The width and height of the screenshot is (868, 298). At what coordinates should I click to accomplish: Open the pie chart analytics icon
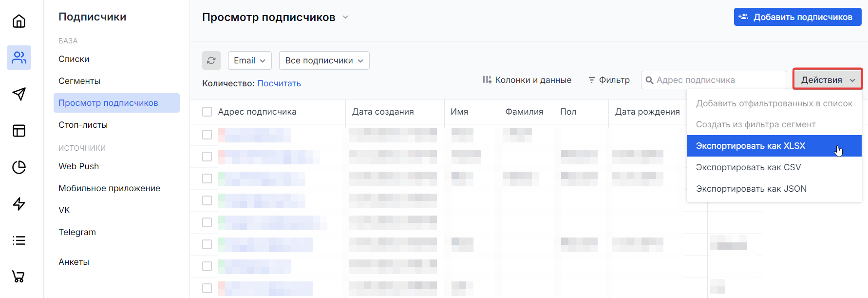[19, 167]
